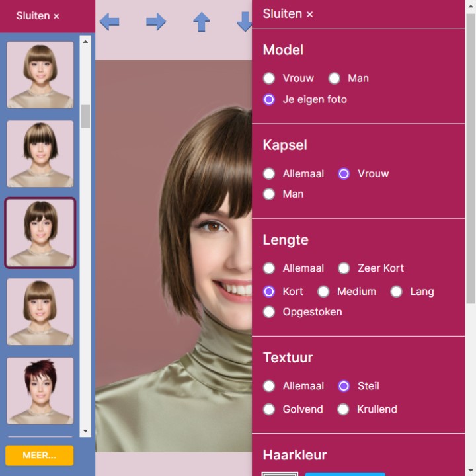This screenshot has height=476, width=476.
Task: Click filter panel scrollbar down arrow
Action: tap(471, 471)
